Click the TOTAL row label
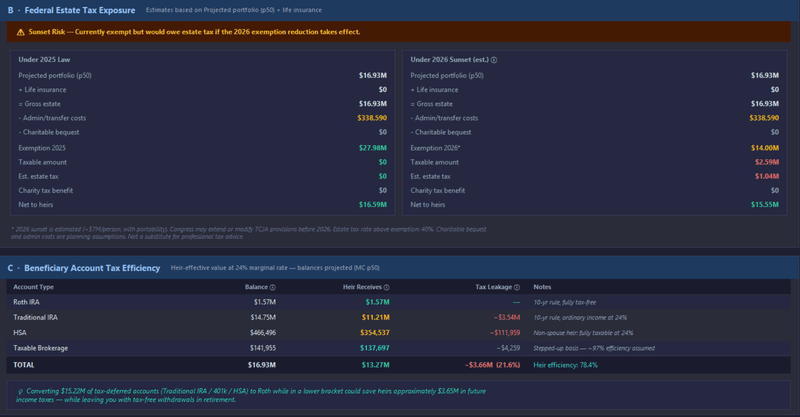The width and height of the screenshot is (800, 417). 23,365
